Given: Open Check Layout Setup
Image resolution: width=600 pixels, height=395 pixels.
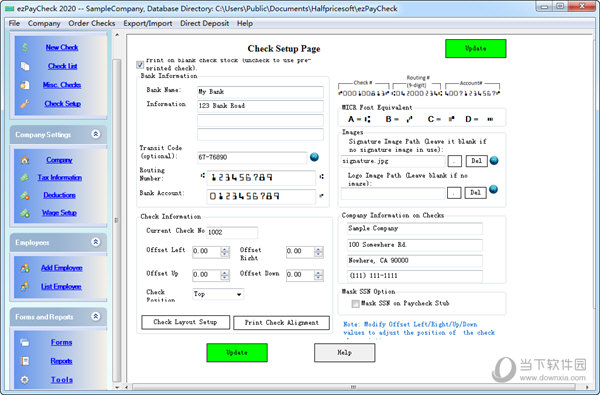Looking at the screenshot, I should [x=186, y=322].
